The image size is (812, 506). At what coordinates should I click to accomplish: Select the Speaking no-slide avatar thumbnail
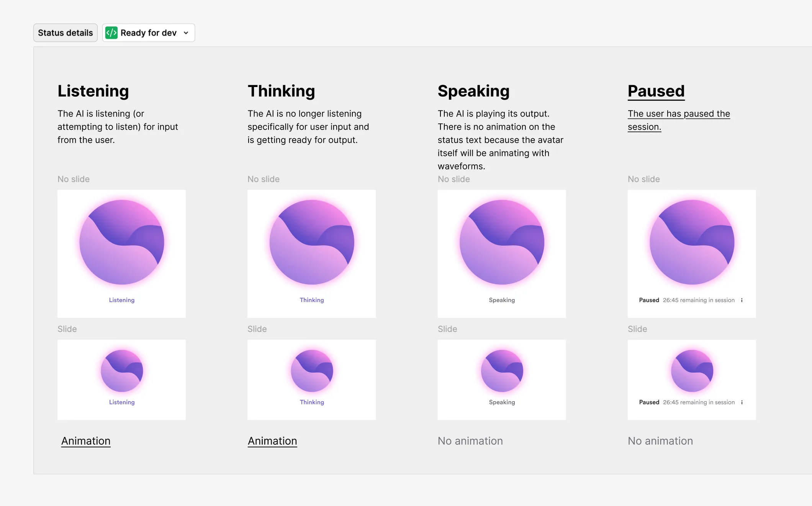point(502,242)
